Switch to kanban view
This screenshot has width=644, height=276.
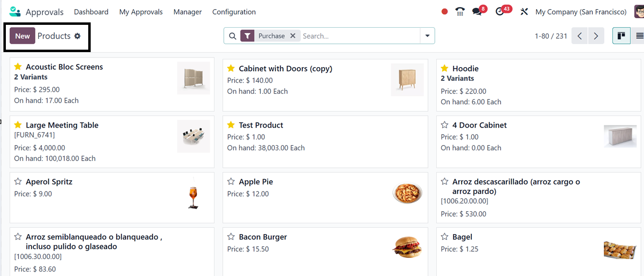tap(621, 36)
